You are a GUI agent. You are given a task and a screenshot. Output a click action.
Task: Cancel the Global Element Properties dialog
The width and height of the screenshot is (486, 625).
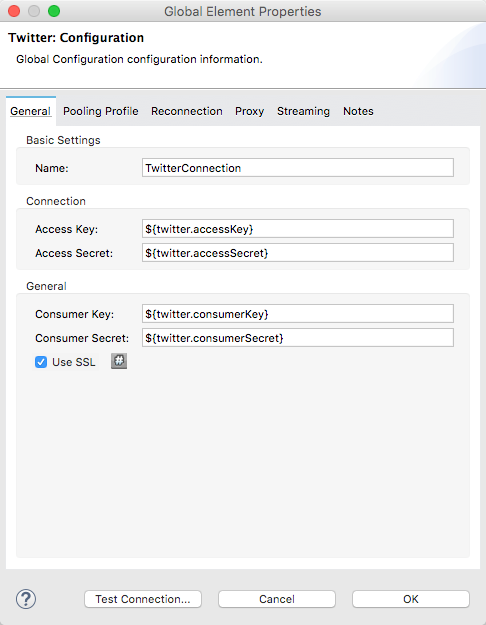[x=277, y=599]
